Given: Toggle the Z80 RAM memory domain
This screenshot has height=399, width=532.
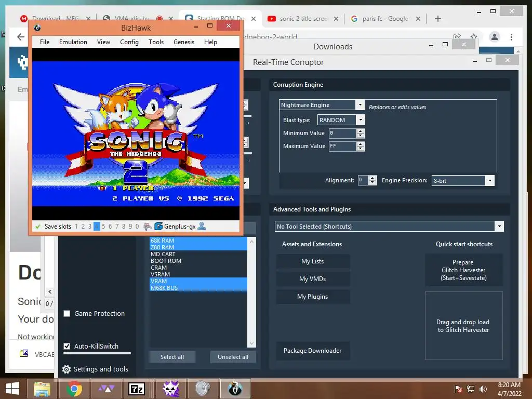Looking at the screenshot, I should click(x=198, y=247).
